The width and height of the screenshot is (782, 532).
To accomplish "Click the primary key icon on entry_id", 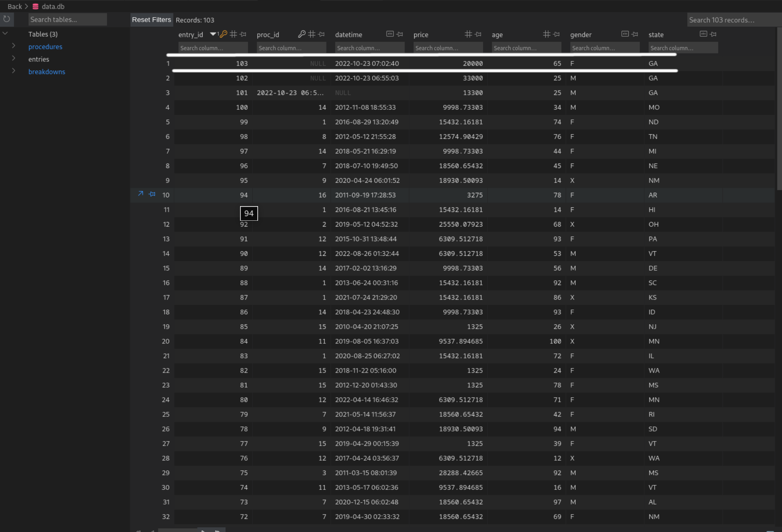I will pyautogui.click(x=224, y=34).
